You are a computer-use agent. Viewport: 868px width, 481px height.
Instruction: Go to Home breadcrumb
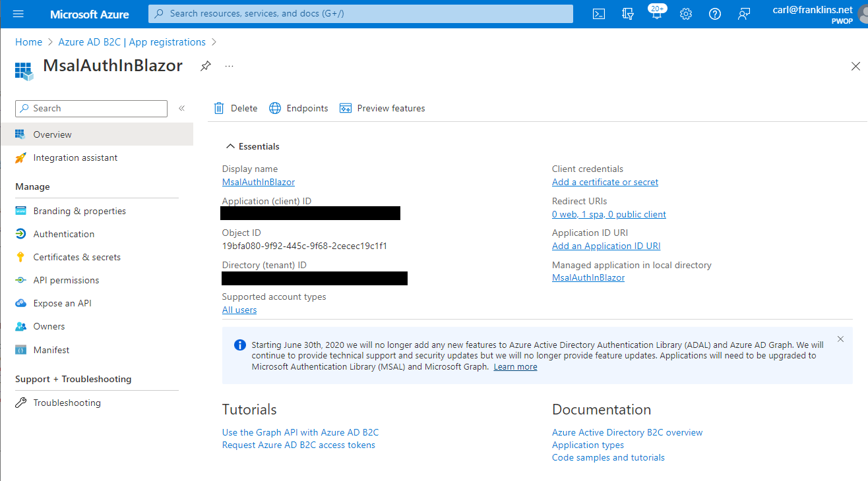click(28, 42)
